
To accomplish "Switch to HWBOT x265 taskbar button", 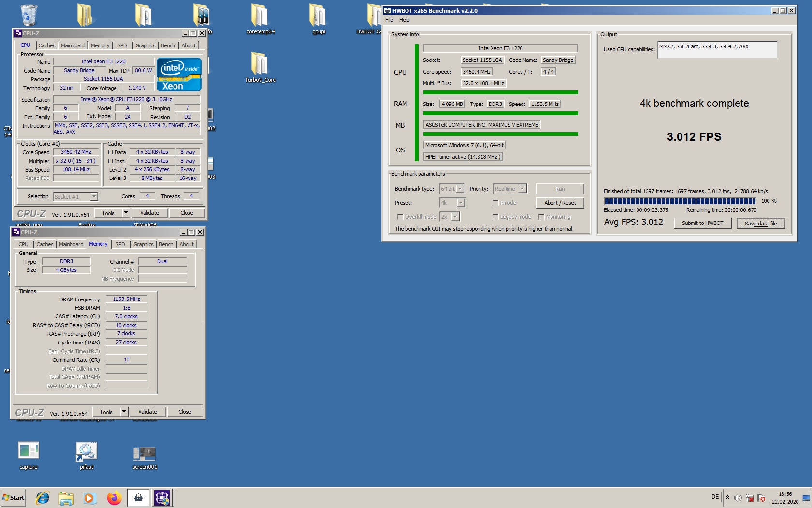I will pyautogui.click(x=138, y=497).
